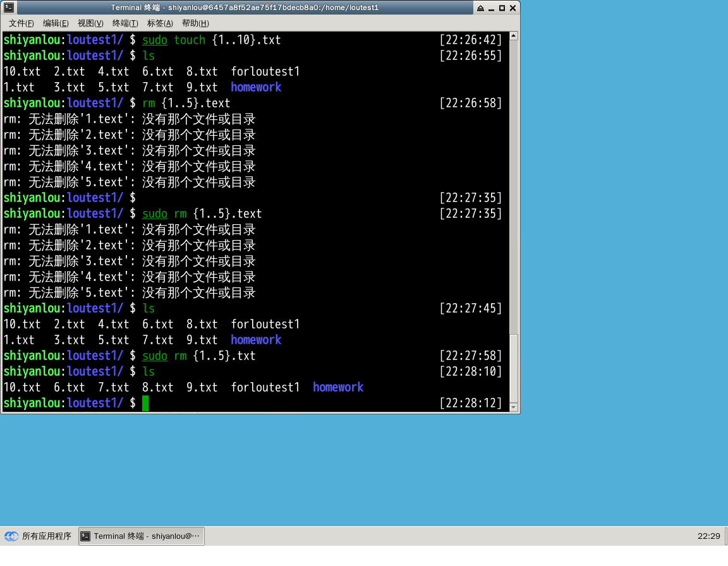
Task: Click the scrollbar up arrow
Action: click(x=514, y=37)
